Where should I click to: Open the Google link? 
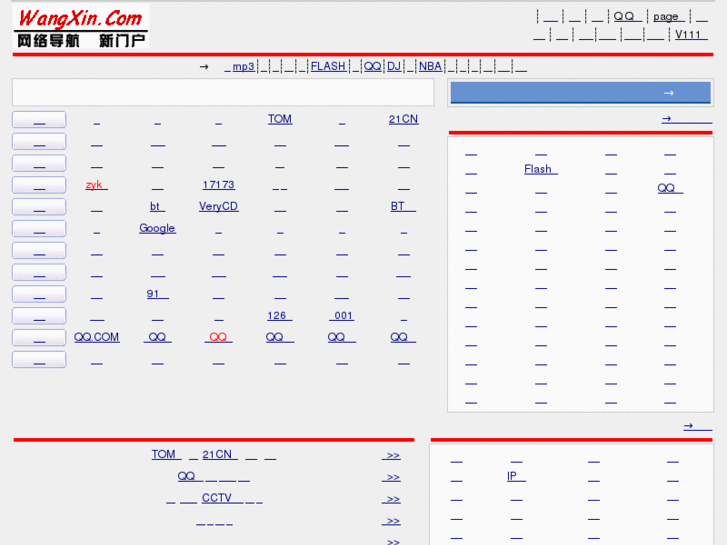pyautogui.click(x=157, y=228)
